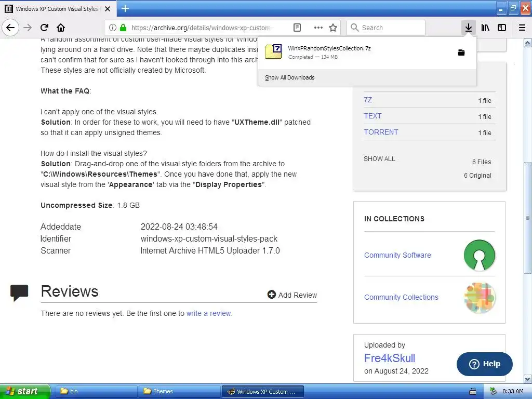
Task: Download the TORRENT file option
Action: (x=381, y=132)
